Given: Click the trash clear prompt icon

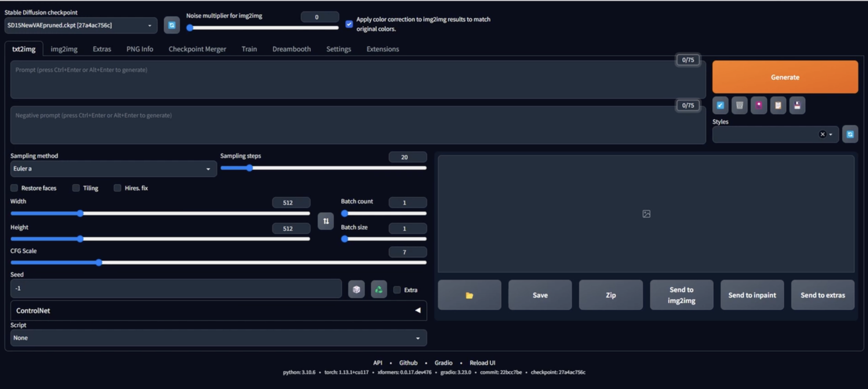Looking at the screenshot, I should (x=739, y=105).
